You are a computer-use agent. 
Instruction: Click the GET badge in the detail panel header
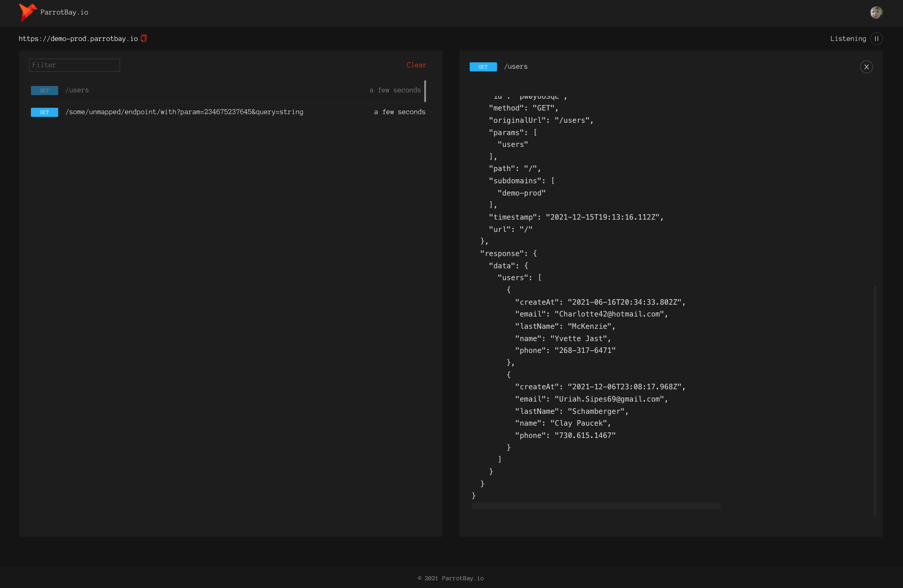pos(483,67)
